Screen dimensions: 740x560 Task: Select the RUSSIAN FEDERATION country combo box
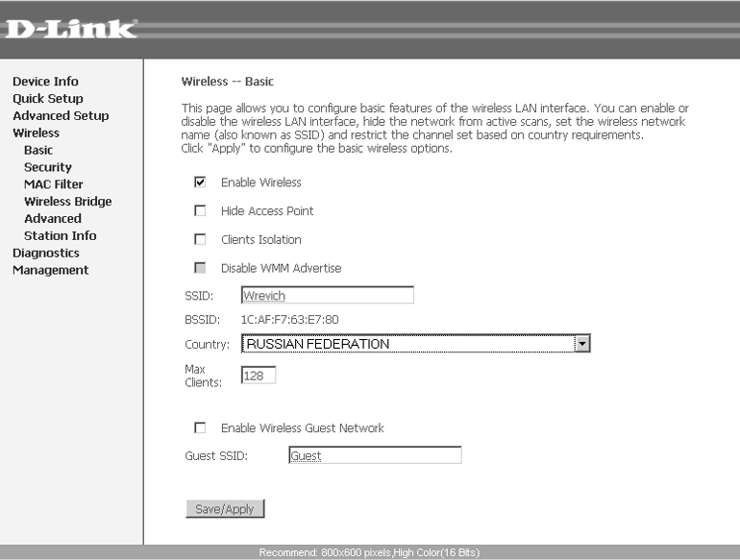pos(415,344)
